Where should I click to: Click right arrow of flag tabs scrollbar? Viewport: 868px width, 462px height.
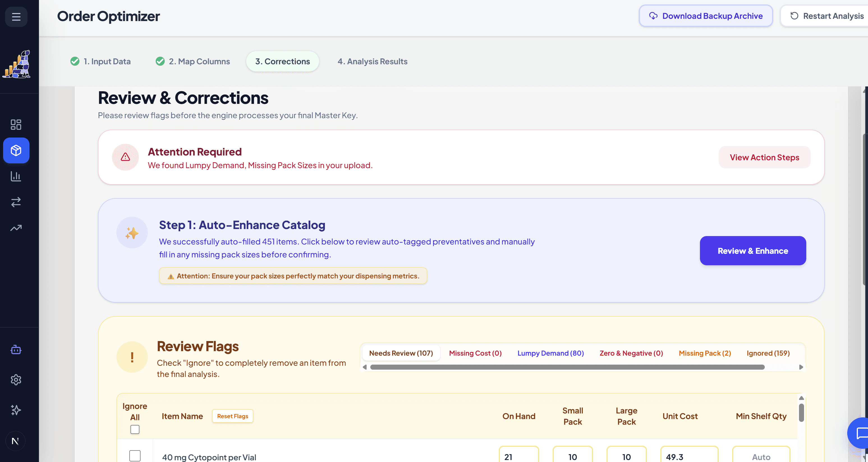[x=801, y=367]
